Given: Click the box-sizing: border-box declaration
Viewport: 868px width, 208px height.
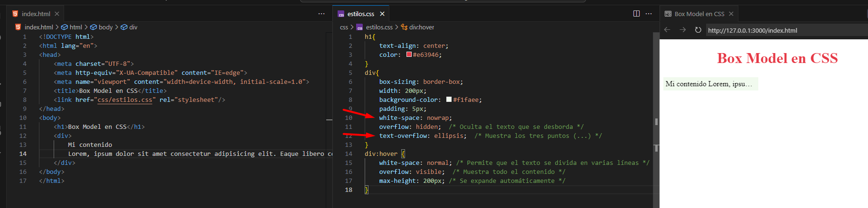Looking at the screenshot, I should 421,81.
